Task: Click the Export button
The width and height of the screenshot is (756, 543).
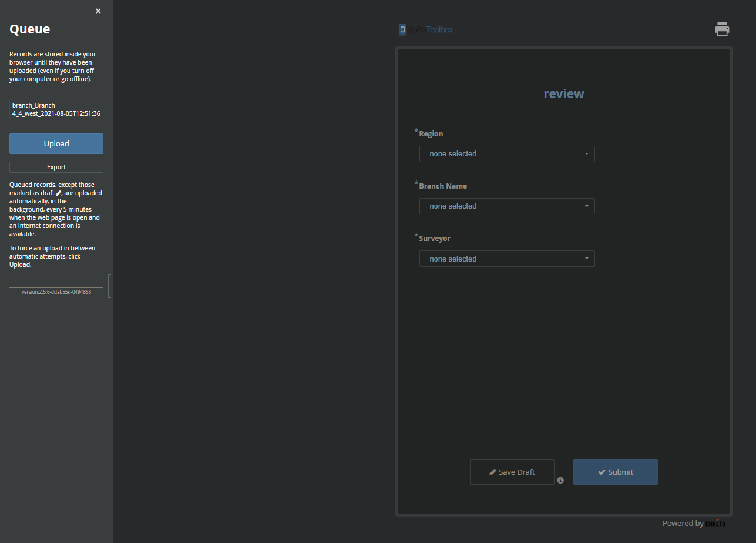Action: pos(56,167)
